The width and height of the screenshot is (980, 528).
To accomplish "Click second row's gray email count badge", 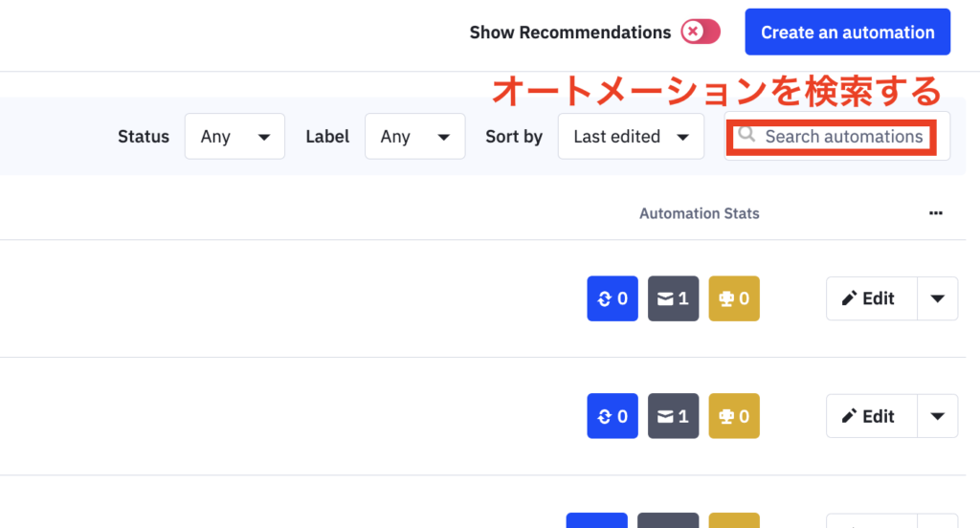I will (673, 416).
